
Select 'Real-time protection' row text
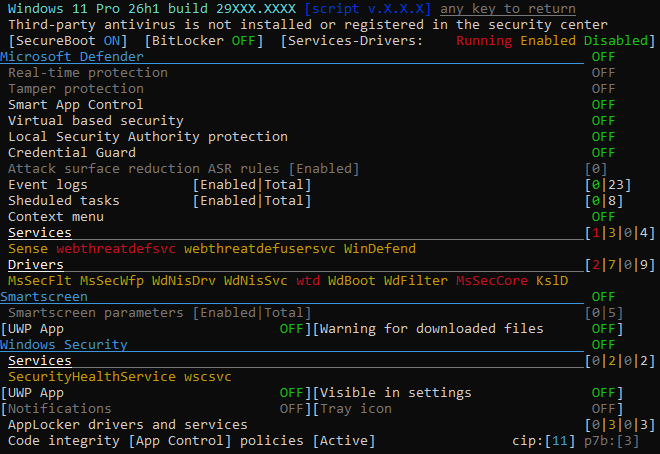(x=88, y=72)
